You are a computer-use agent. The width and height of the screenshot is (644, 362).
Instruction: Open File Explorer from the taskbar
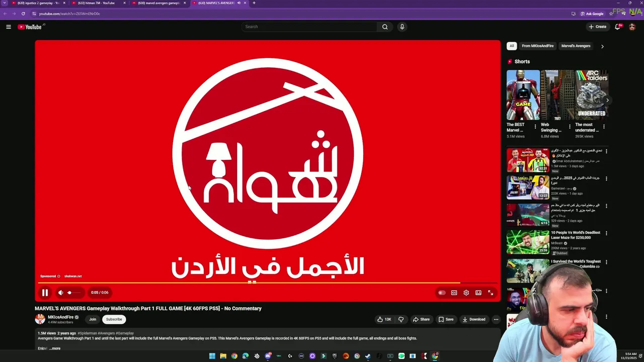pyautogui.click(x=223, y=356)
